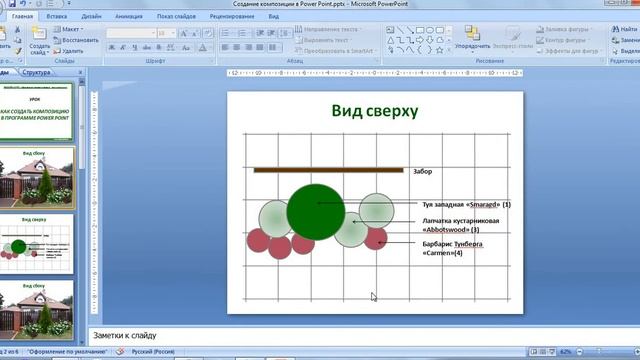Image resolution: width=640 pixels, height=360 pixels.
Task: Toggle strikethrough formatting
Action: tap(147, 48)
